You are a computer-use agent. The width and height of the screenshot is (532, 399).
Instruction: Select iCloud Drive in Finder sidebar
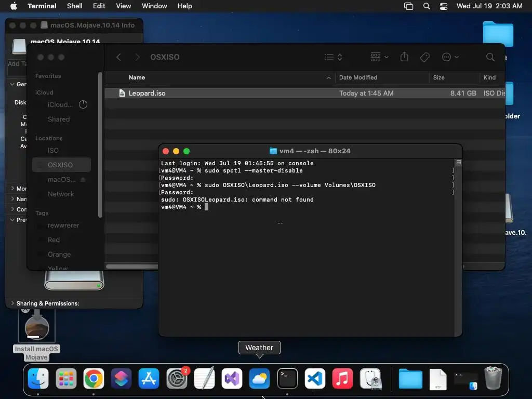pyautogui.click(x=62, y=104)
